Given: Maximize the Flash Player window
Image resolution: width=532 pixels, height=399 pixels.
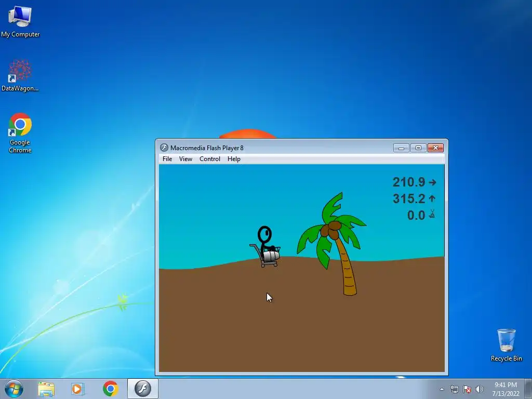Looking at the screenshot, I should (x=418, y=148).
